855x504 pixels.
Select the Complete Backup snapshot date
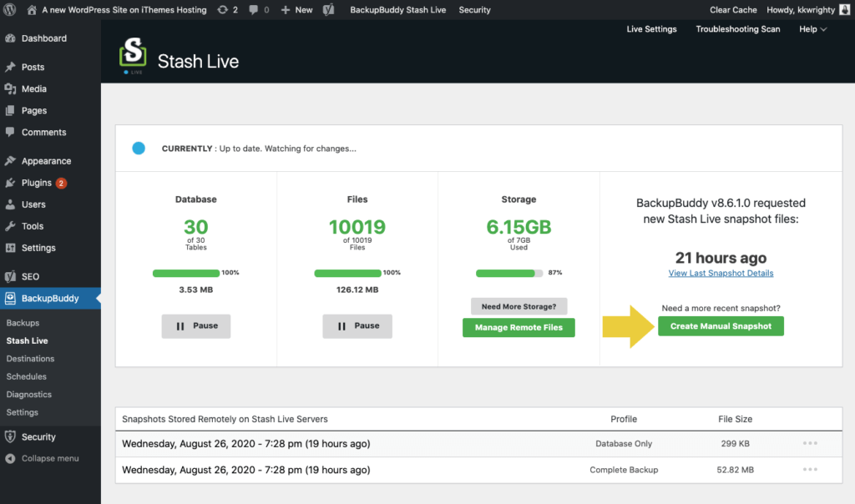pos(246,470)
